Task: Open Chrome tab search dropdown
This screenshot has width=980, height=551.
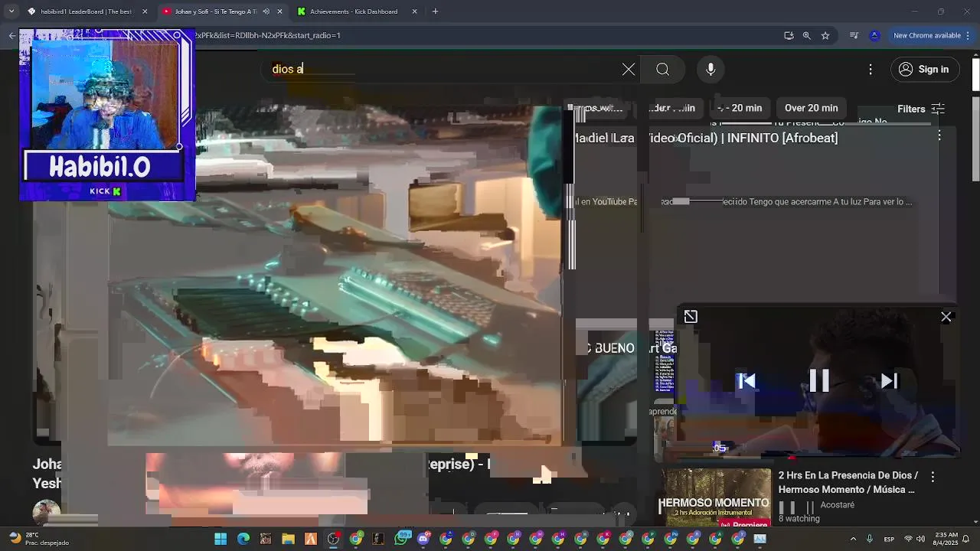Action: tap(11, 11)
